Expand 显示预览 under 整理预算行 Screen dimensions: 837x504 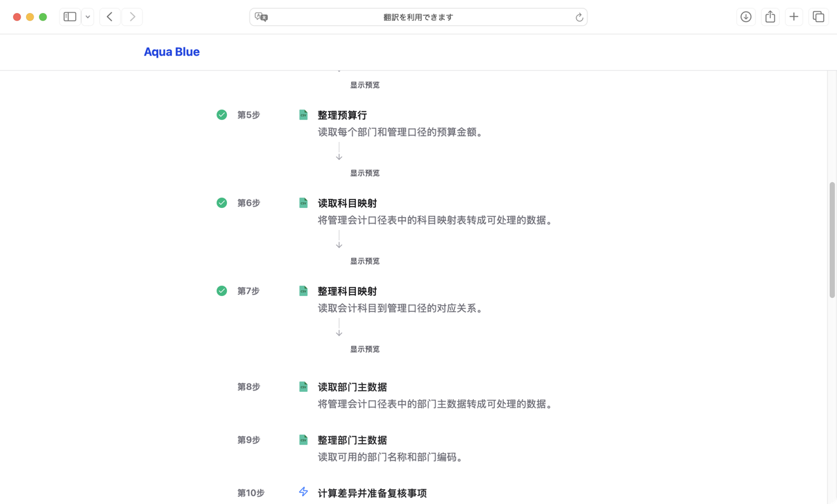click(x=364, y=173)
